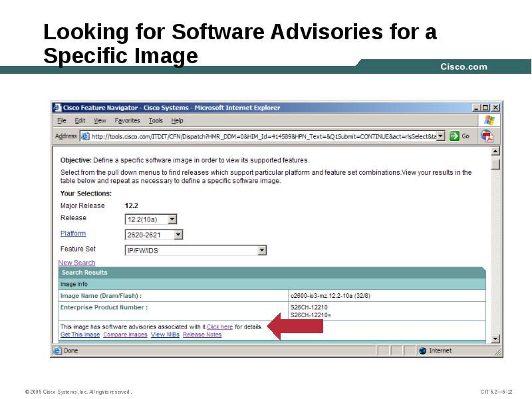
Task: Open the Platform 2620-2621 dropdown
Action: coord(178,235)
